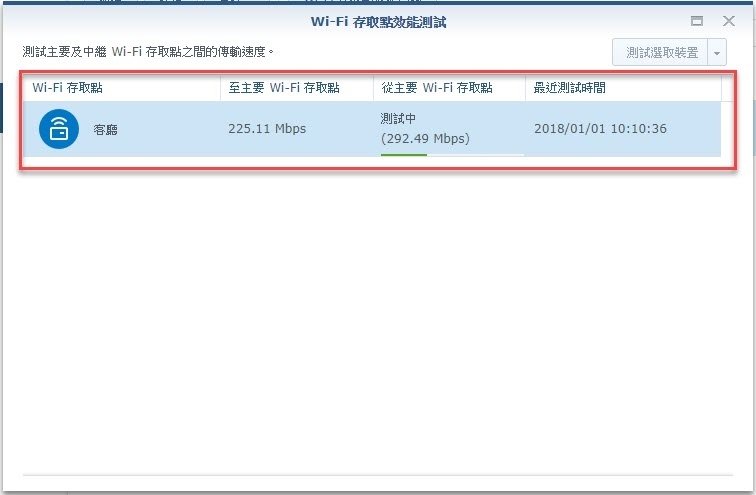This screenshot has height=495, width=756.
Task: Click the 客廳 Wi-Fi access point icon
Action: click(x=59, y=129)
